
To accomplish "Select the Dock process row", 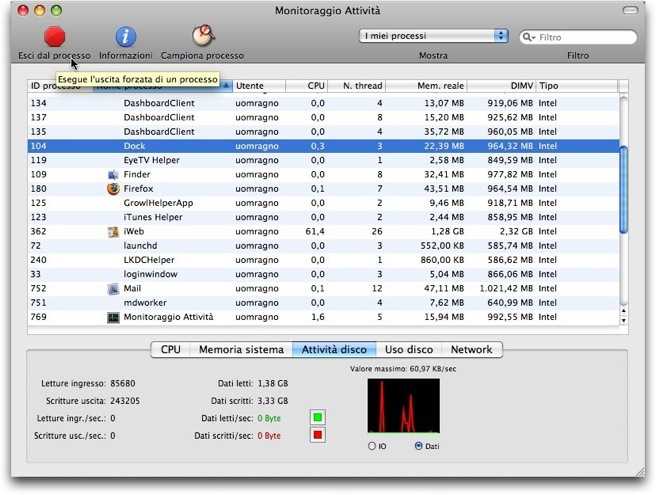I will click(323, 146).
